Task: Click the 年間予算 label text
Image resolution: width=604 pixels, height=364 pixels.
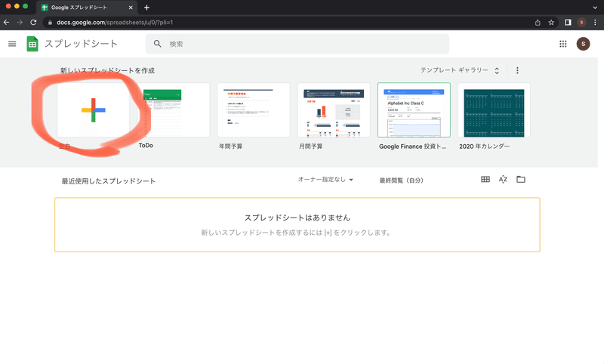Action: [x=231, y=147]
